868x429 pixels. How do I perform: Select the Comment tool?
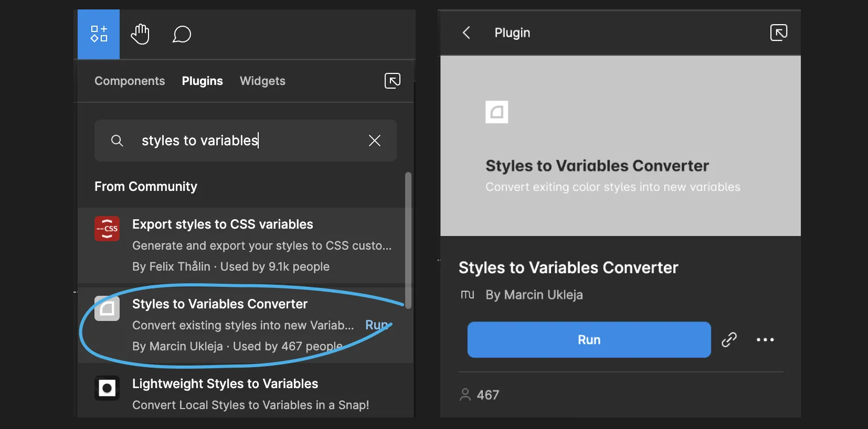pos(182,35)
